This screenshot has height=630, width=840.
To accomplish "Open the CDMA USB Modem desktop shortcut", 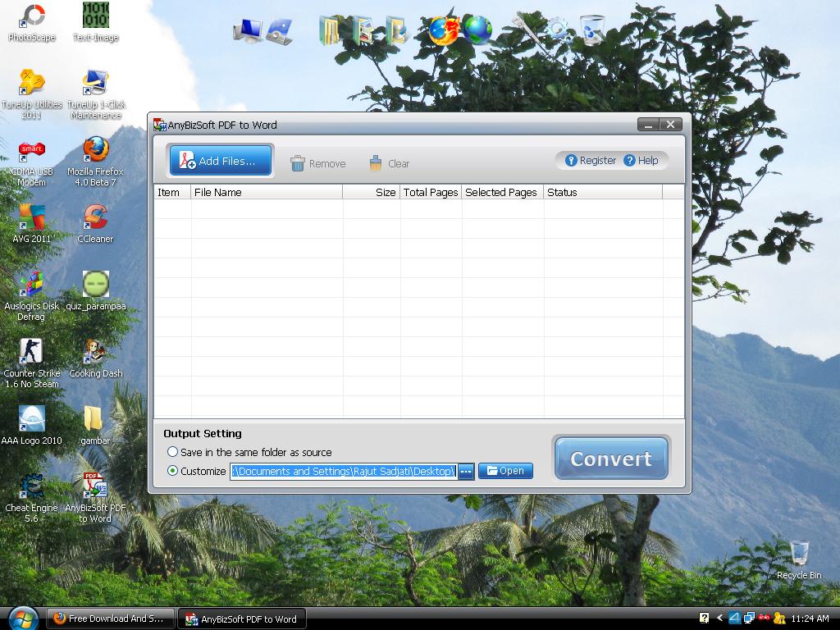I will (x=32, y=162).
